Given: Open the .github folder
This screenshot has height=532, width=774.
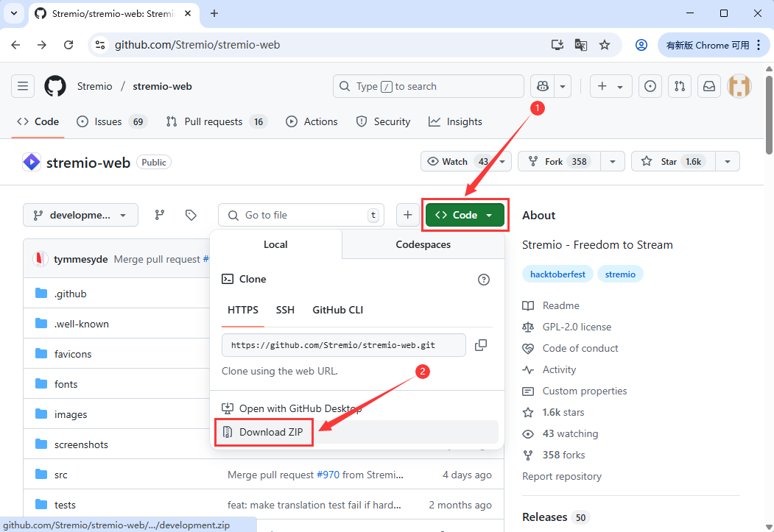Looking at the screenshot, I should 71,294.
